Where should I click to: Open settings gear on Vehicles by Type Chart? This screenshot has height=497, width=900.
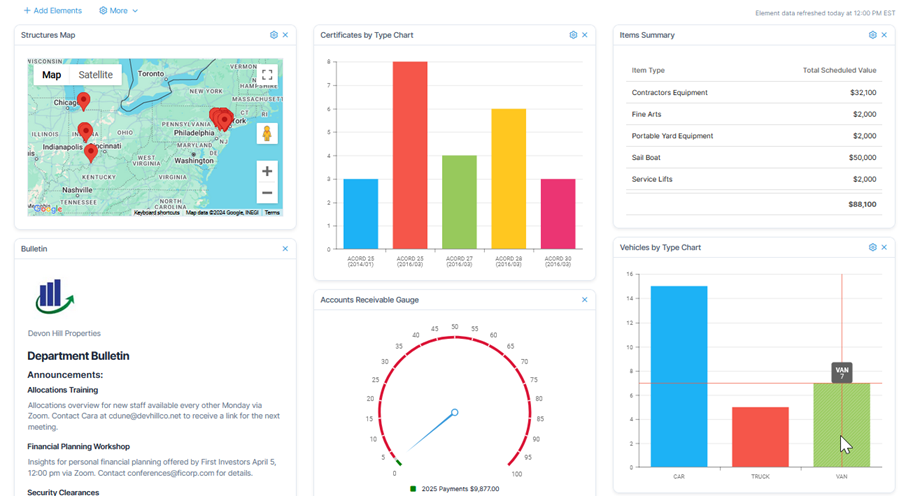pos(872,247)
